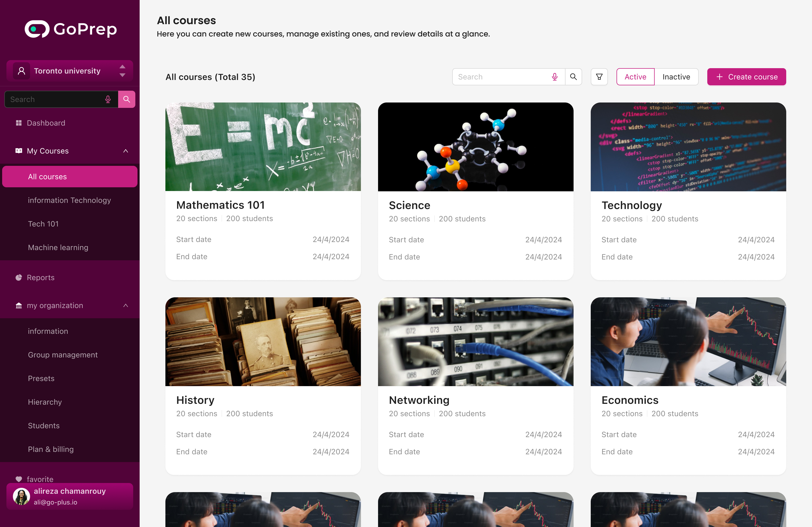Click the sidebar search magnifier button
Image resolution: width=812 pixels, height=527 pixels.
click(x=126, y=99)
